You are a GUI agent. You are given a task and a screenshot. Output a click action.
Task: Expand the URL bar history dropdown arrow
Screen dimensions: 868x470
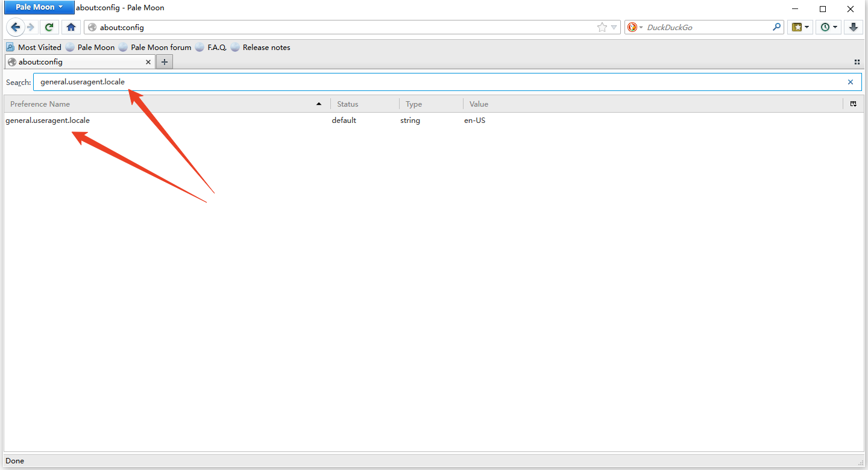tap(614, 27)
